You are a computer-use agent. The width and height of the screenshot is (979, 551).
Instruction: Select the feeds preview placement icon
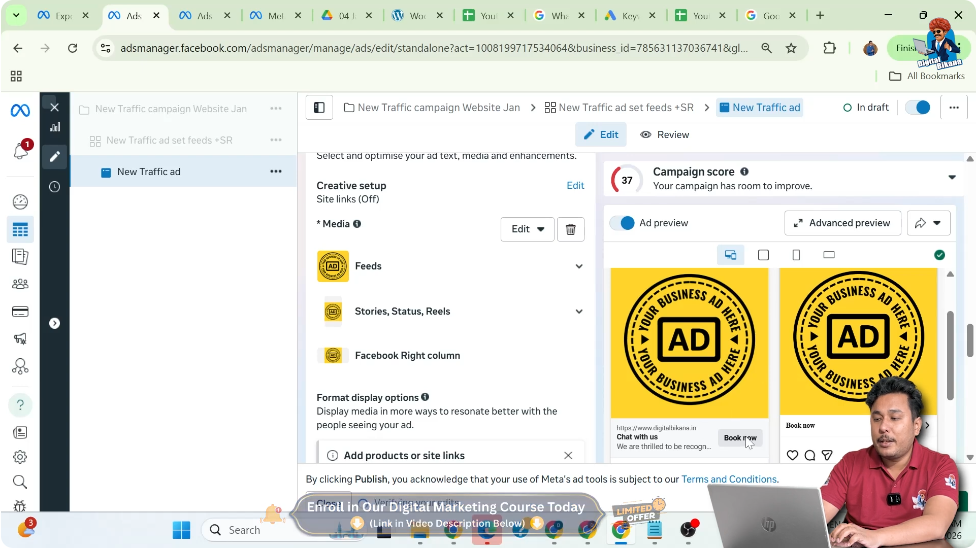point(730,255)
